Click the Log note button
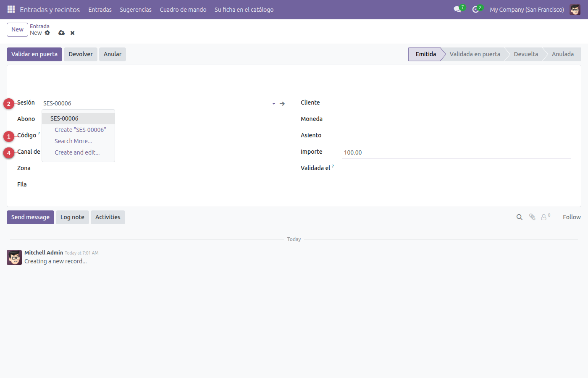 [72, 217]
